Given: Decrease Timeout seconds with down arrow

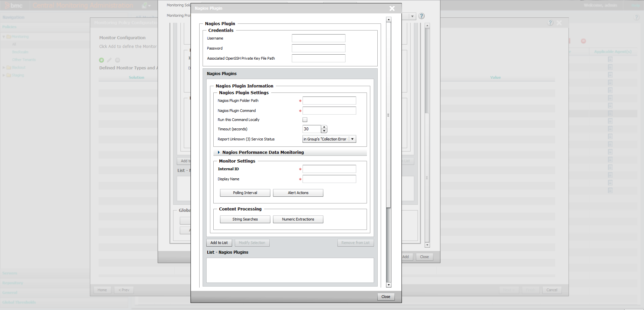Looking at the screenshot, I should 324,131.
